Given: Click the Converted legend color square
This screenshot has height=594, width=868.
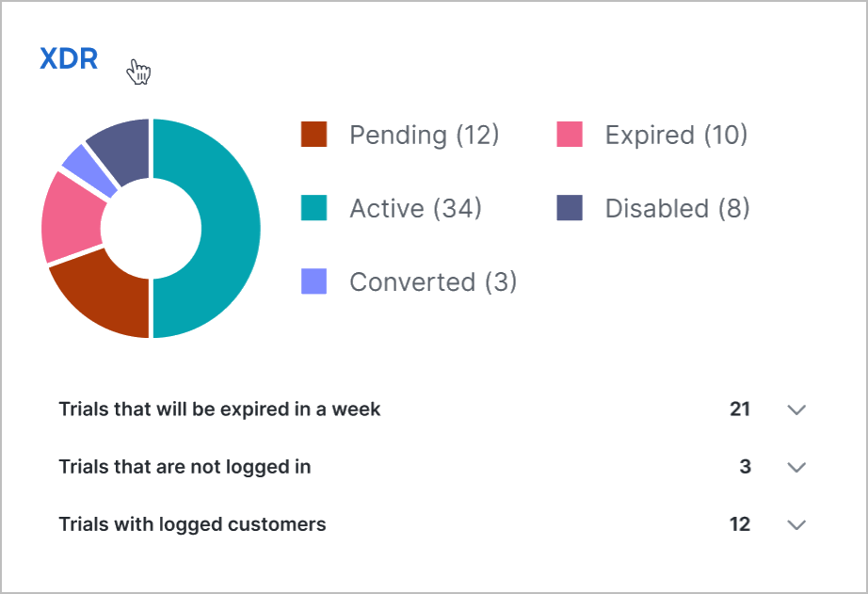Looking at the screenshot, I should [313, 281].
